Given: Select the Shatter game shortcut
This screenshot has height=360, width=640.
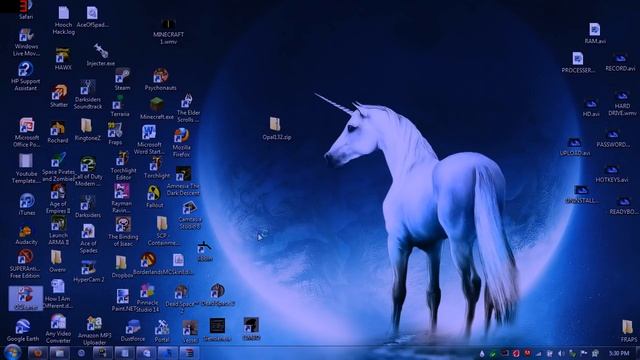Looking at the screenshot, I should [59, 96].
